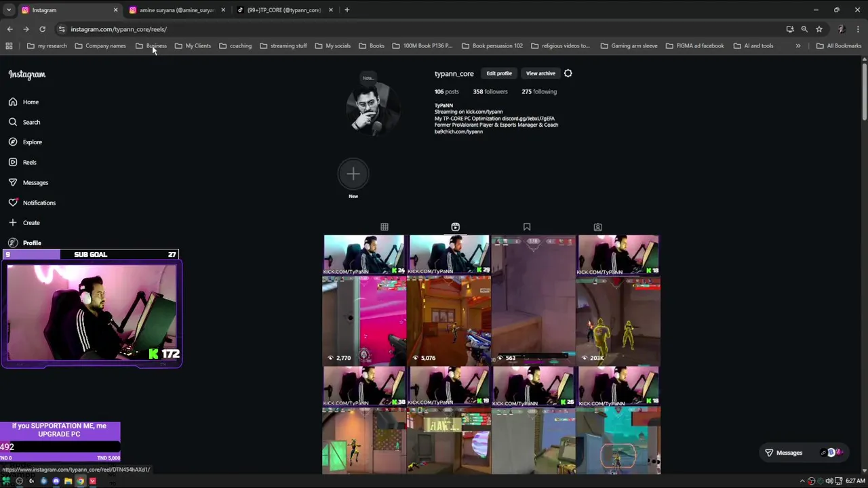Expand hidden bookmarks chevron
The image size is (868, 488).
(x=798, y=46)
